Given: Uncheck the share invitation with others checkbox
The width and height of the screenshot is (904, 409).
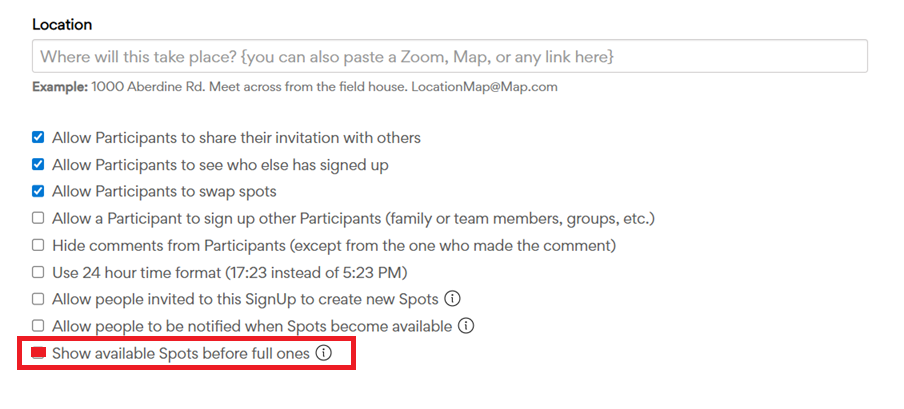Looking at the screenshot, I should tap(38, 137).
